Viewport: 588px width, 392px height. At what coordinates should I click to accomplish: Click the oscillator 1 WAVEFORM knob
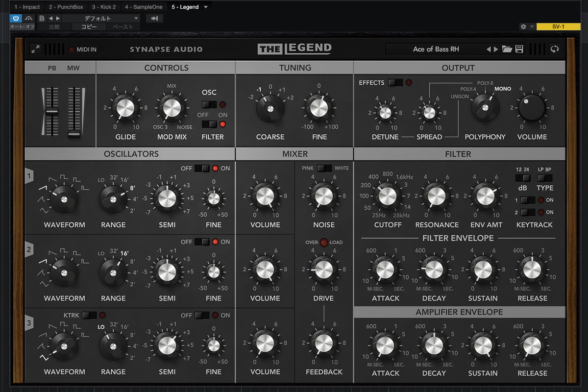point(64,199)
